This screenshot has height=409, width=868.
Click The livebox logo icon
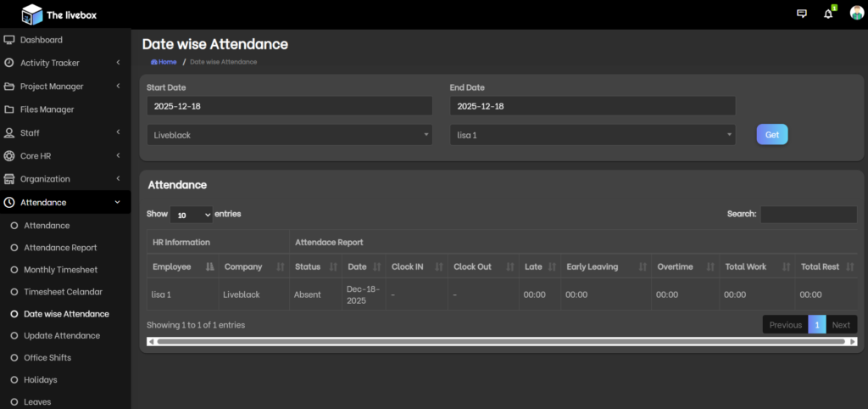[31, 14]
